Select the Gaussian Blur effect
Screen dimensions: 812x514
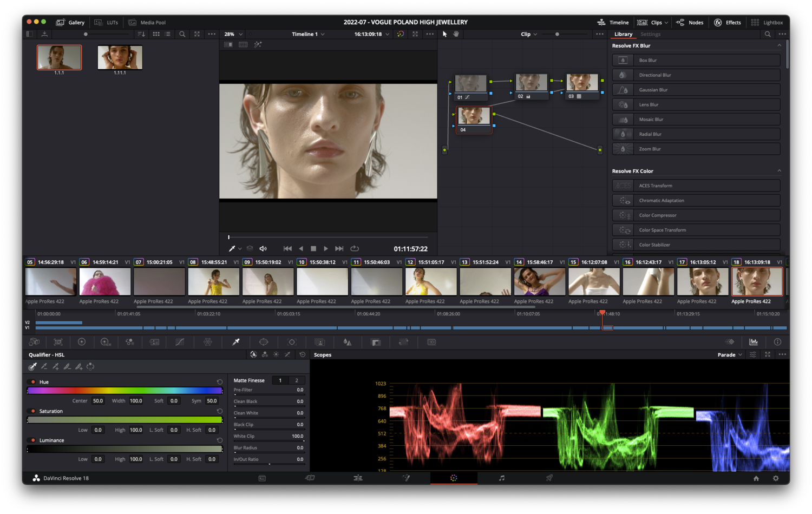click(696, 90)
